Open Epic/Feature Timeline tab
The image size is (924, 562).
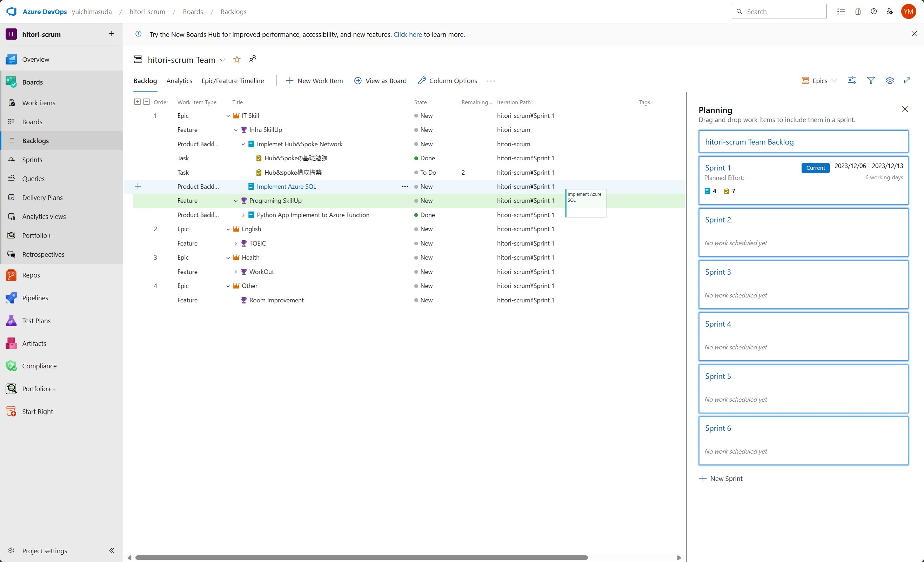click(233, 81)
